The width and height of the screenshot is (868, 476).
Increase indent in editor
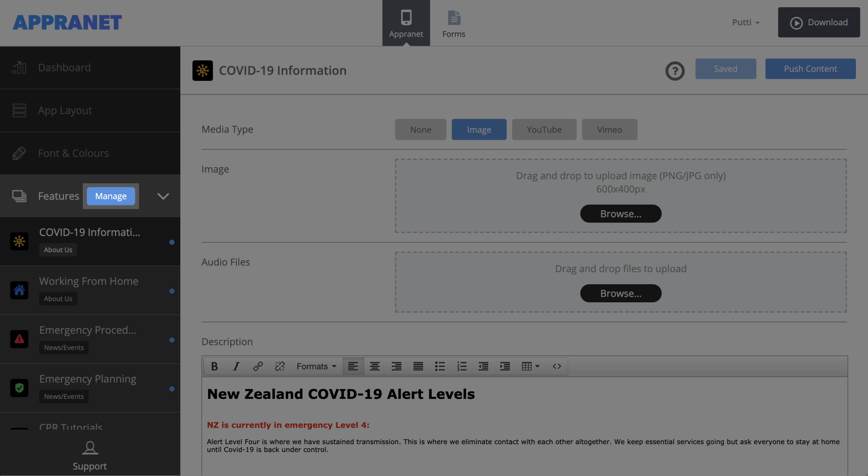coord(505,366)
